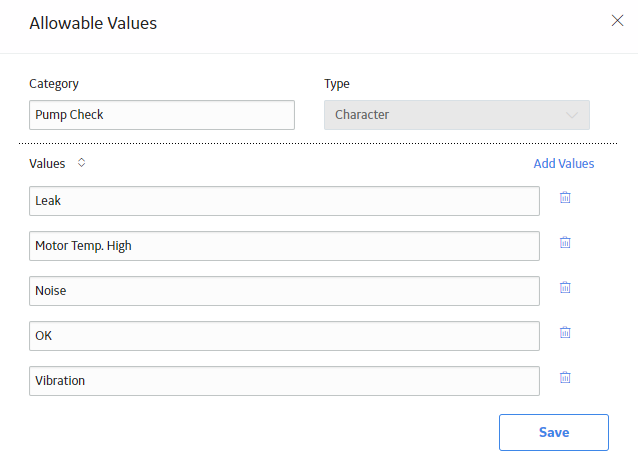Focus the Pump Check category field

pyautogui.click(x=162, y=115)
